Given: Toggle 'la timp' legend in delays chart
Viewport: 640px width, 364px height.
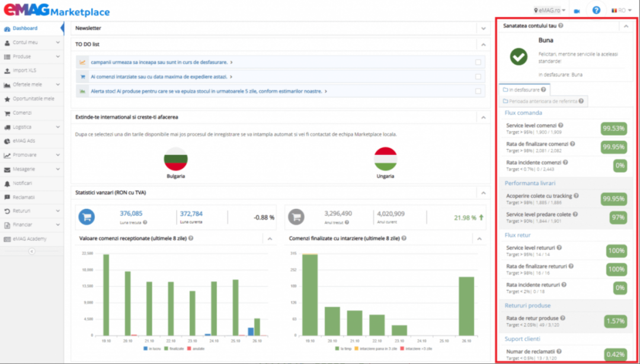Looking at the screenshot, I should (x=343, y=349).
